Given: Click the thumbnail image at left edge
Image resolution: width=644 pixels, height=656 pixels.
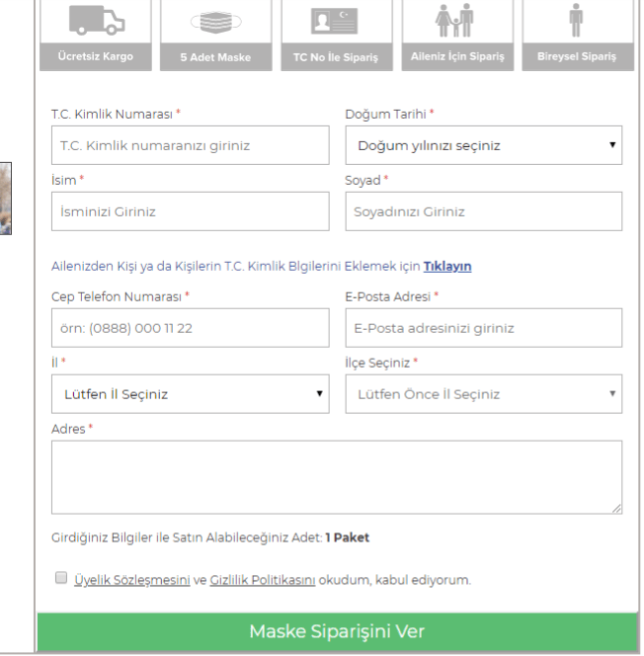Looking at the screenshot, I should coord(7,198).
